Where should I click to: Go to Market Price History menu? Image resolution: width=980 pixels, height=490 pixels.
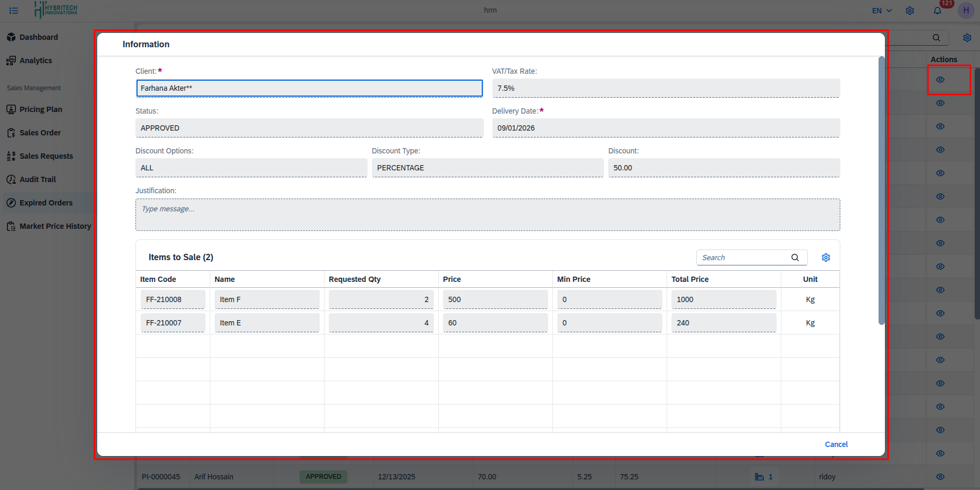click(x=55, y=226)
